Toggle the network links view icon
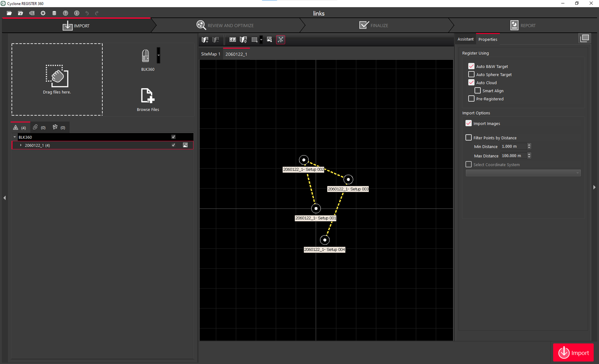The height and width of the screenshot is (364, 599). [280, 40]
